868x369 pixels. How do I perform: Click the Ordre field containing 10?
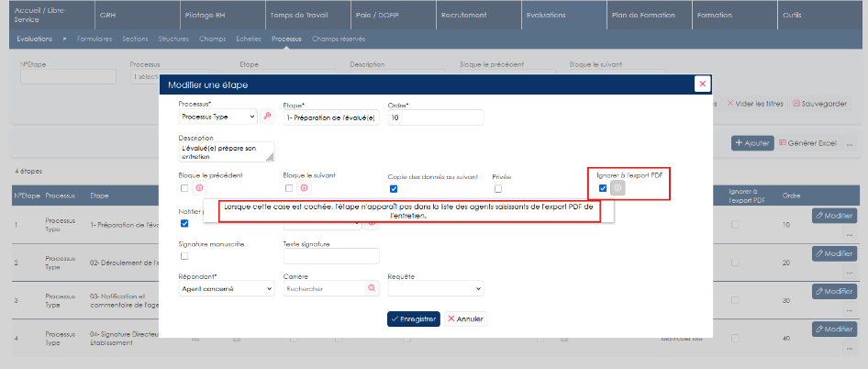[x=436, y=117]
